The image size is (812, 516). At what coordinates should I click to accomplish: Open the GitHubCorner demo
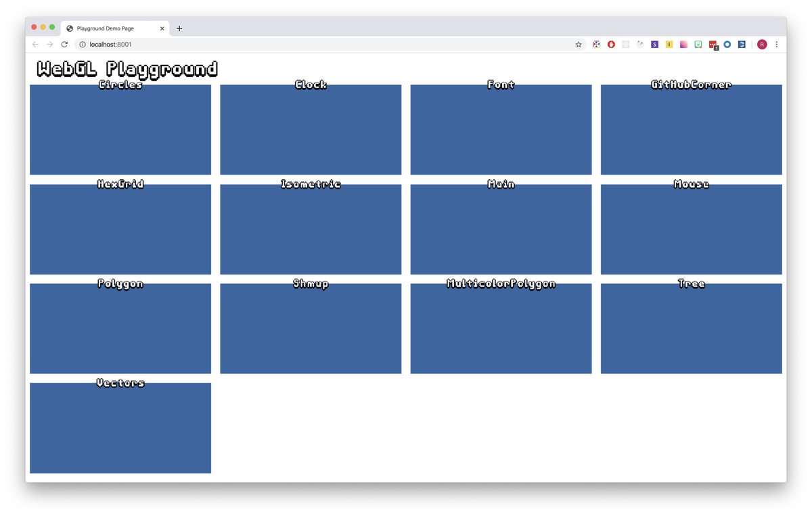tap(691, 129)
